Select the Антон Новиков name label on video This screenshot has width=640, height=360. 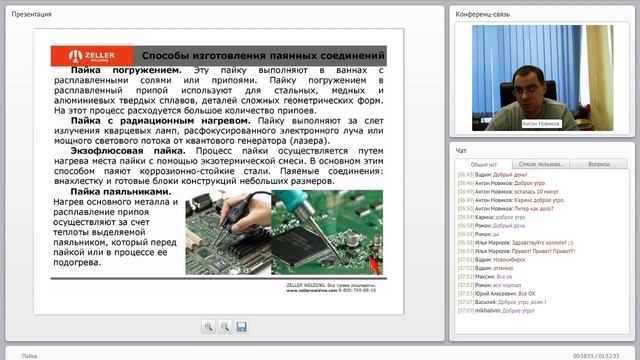coord(541,124)
